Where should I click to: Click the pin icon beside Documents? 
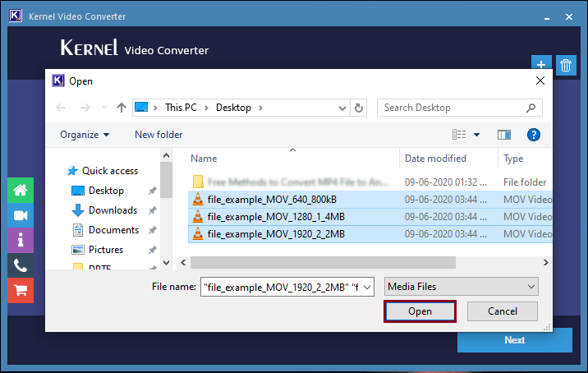pos(152,230)
